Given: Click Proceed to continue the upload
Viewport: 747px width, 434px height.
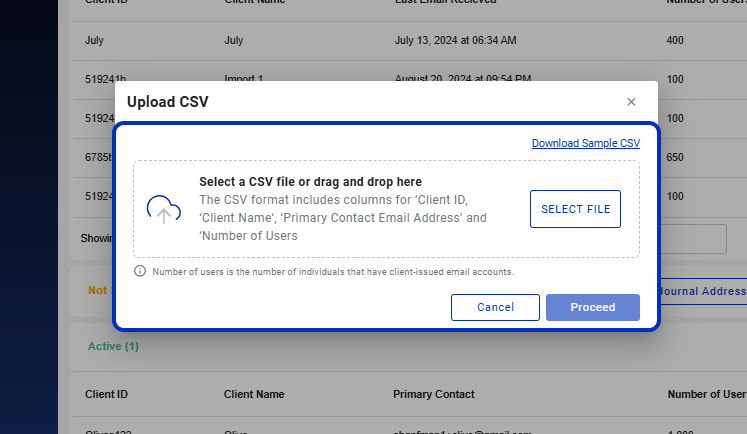Looking at the screenshot, I should point(593,307).
